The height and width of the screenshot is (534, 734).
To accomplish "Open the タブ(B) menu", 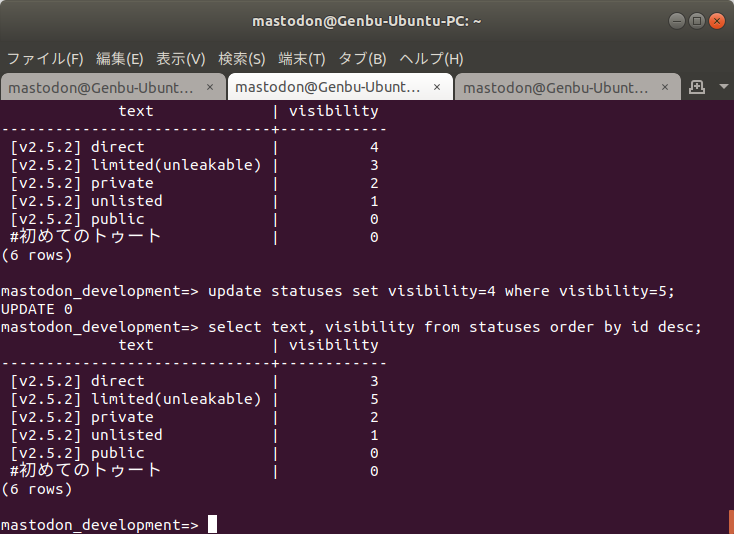I will click(x=362, y=58).
